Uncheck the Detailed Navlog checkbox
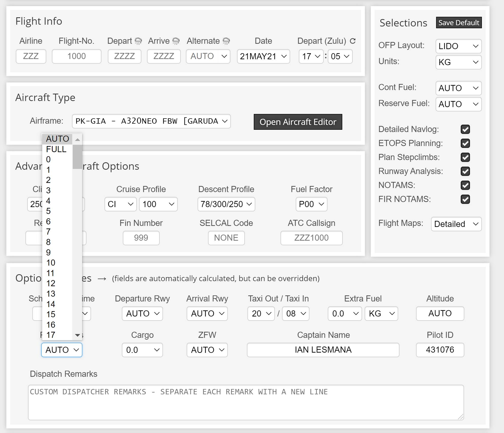The width and height of the screenshot is (504, 433). [x=465, y=129]
